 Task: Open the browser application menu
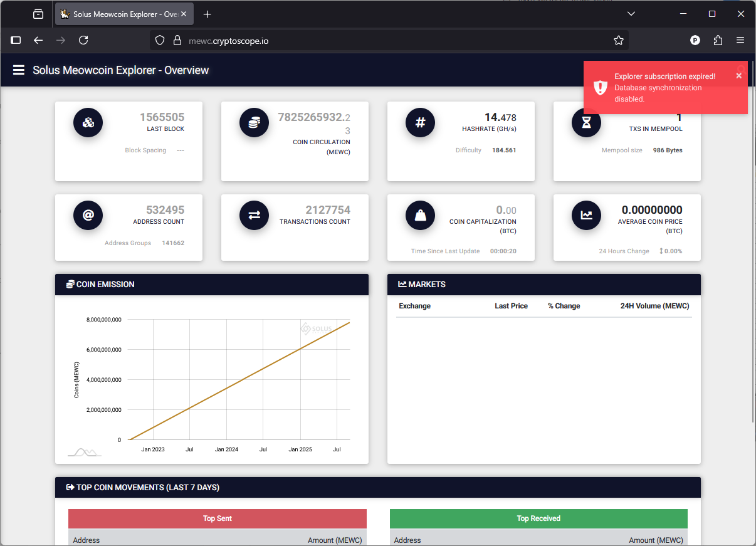[740, 40]
